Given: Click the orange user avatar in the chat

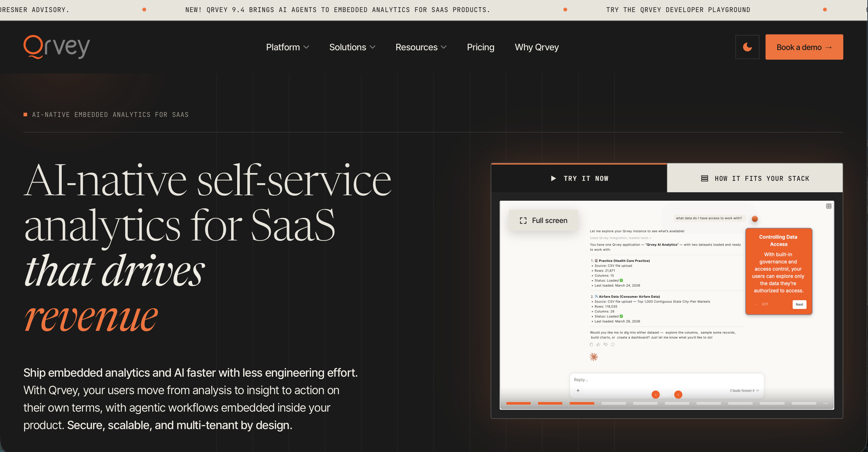Looking at the screenshot, I should [x=755, y=219].
